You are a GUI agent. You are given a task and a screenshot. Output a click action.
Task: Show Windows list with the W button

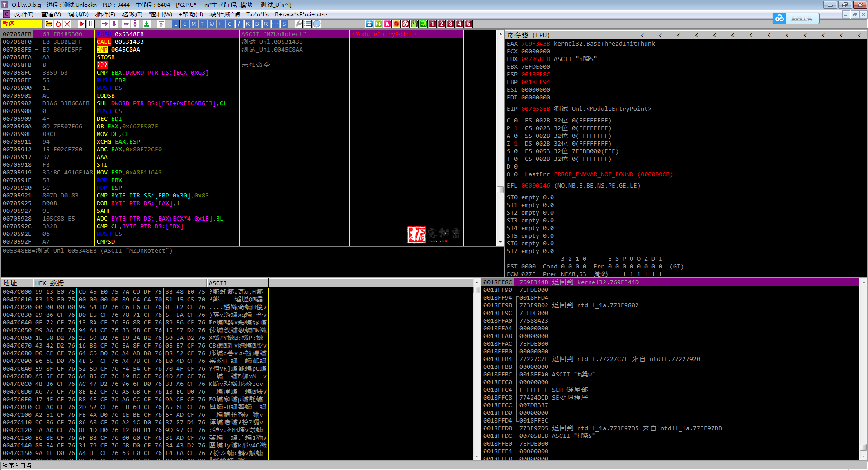click(212, 24)
